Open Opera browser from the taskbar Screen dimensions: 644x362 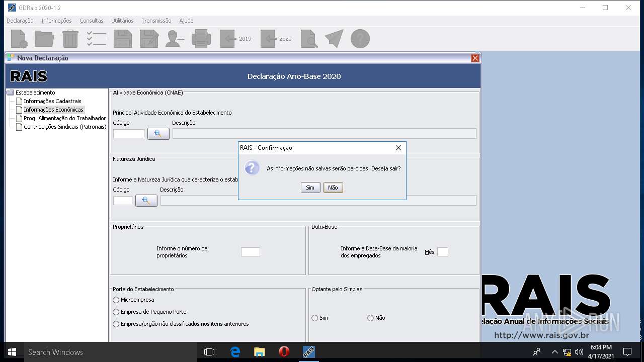click(284, 352)
